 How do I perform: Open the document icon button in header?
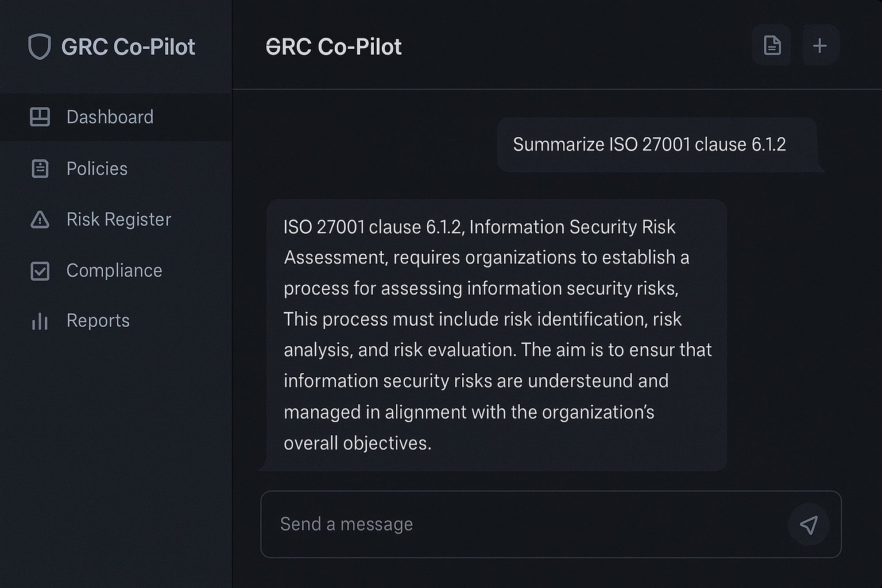coord(772,45)
